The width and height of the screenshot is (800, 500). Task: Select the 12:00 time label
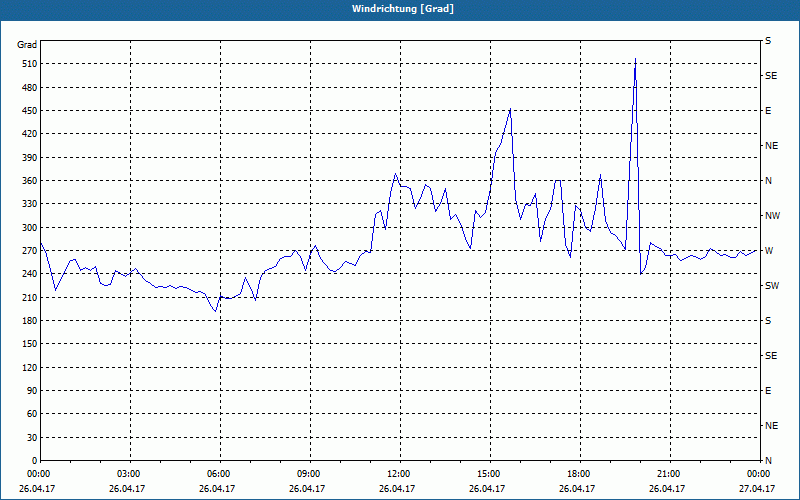pos(397,473)
